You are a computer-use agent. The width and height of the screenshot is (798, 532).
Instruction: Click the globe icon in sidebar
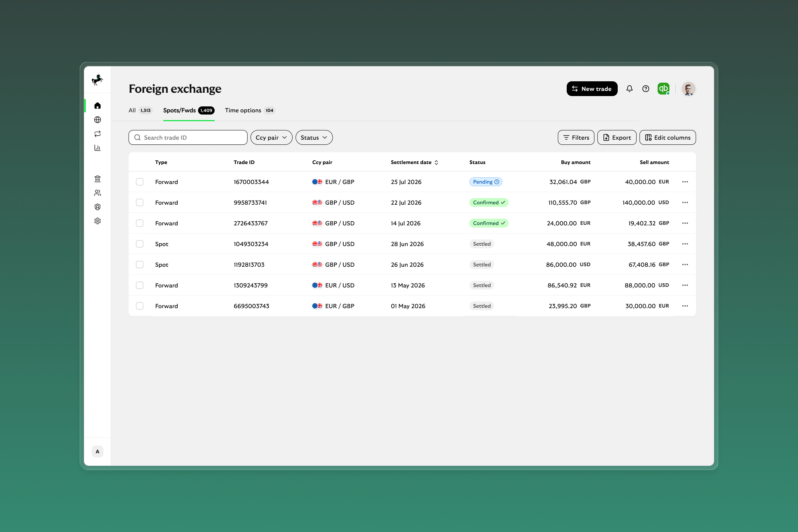coord(98,120)
